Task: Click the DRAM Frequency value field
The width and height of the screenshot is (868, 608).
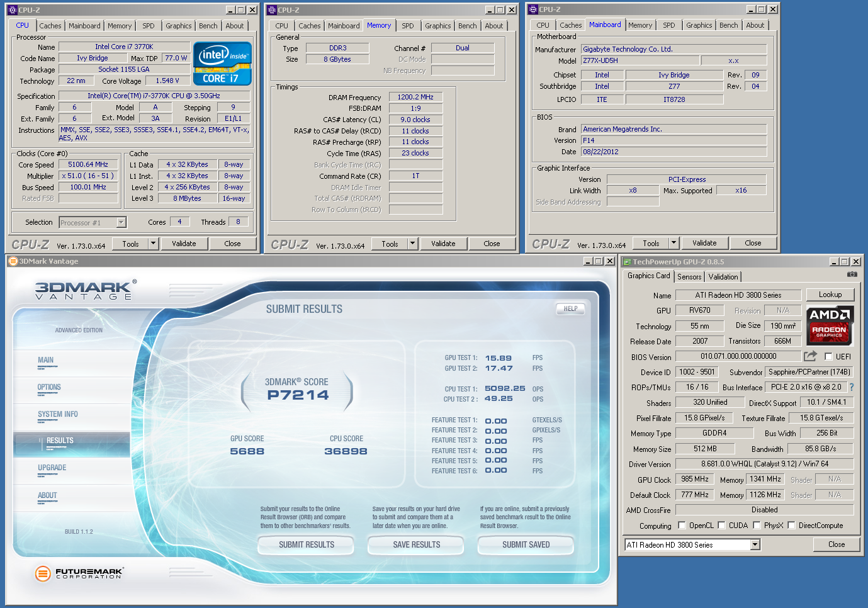Action: tap(415, 98)
